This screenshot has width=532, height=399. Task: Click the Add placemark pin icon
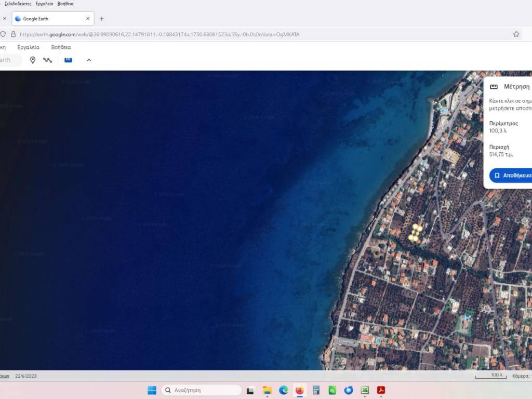pyautogui.click(x=33, y=60)
